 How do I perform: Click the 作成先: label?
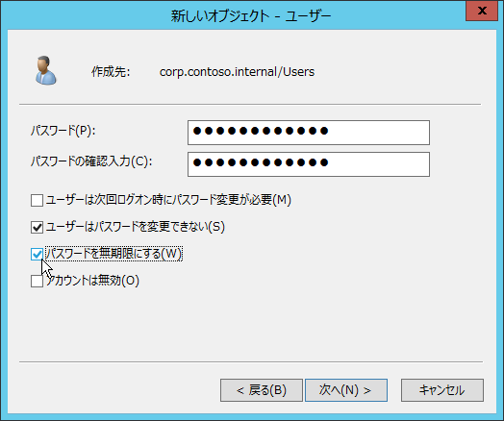(x=111, y=72)
